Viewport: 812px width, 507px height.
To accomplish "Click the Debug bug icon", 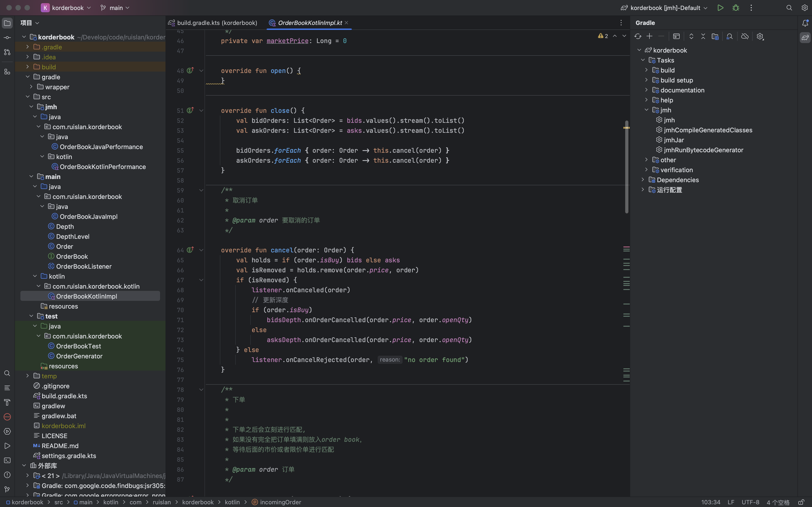I will point(736,8).
